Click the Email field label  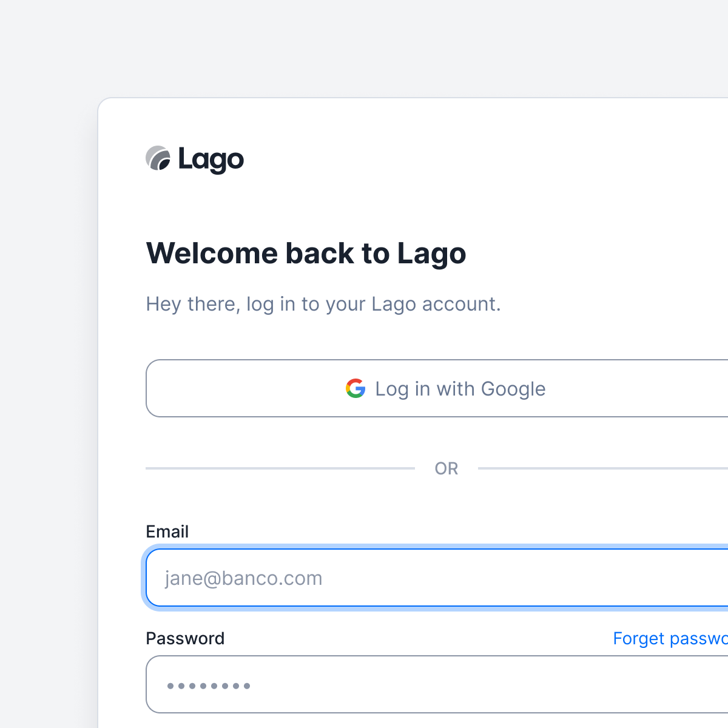(x=167, y=531)
